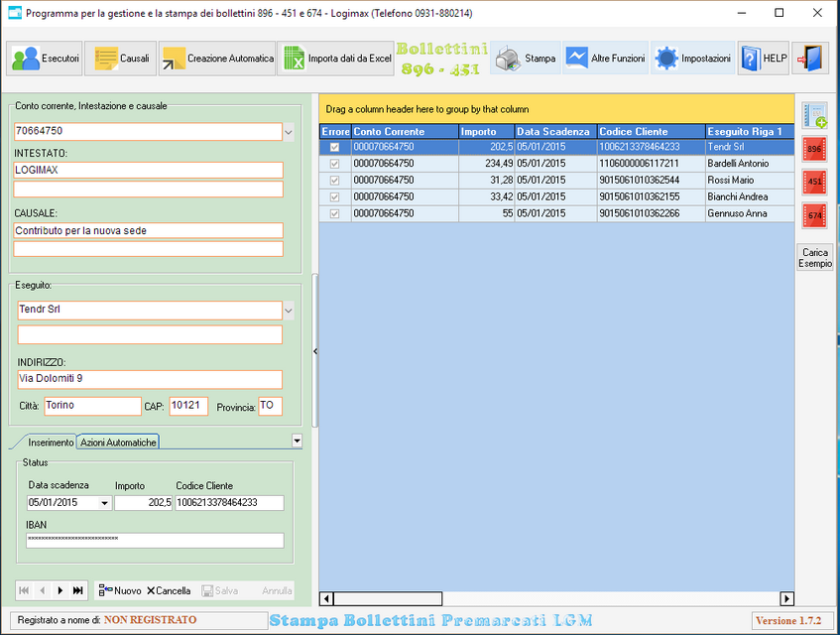Viewport: 840px width, 635px height.
Task: Click the add new document icon
Action: (x=814, y=116)
